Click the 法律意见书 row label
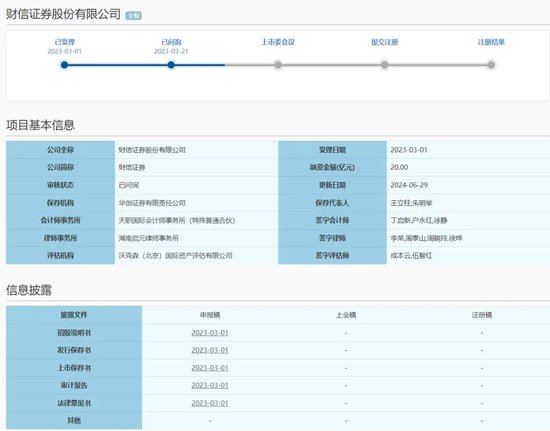This screenshot has height=431, width=550. tap(74, 403)
